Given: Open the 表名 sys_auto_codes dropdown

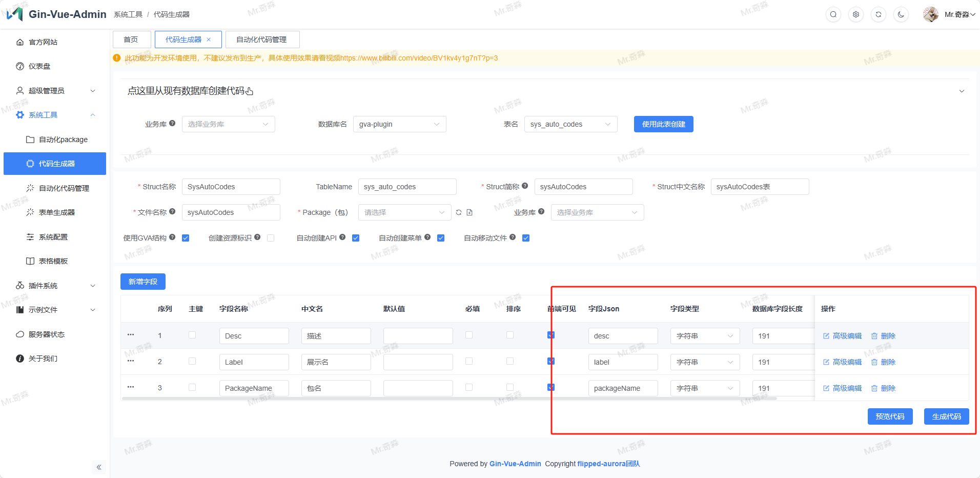Looking at the screenshot, I should pyautogui.click(x=570, y=124).
